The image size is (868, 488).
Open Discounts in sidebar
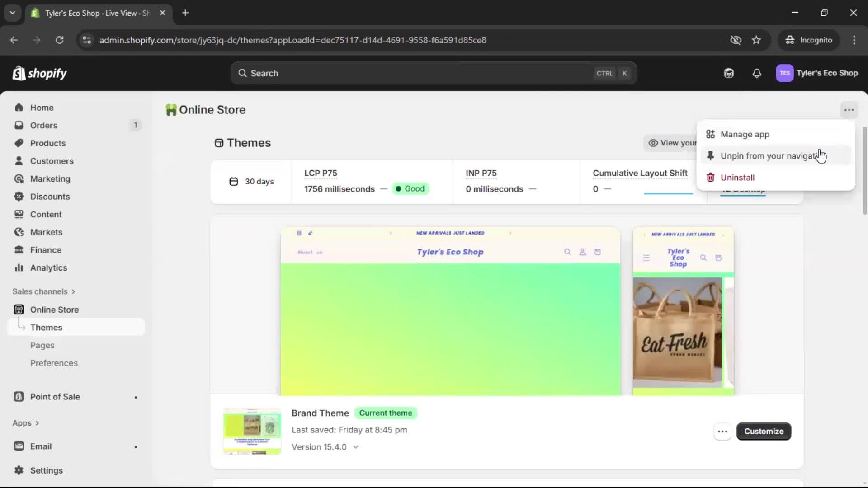tap(50, 197)
